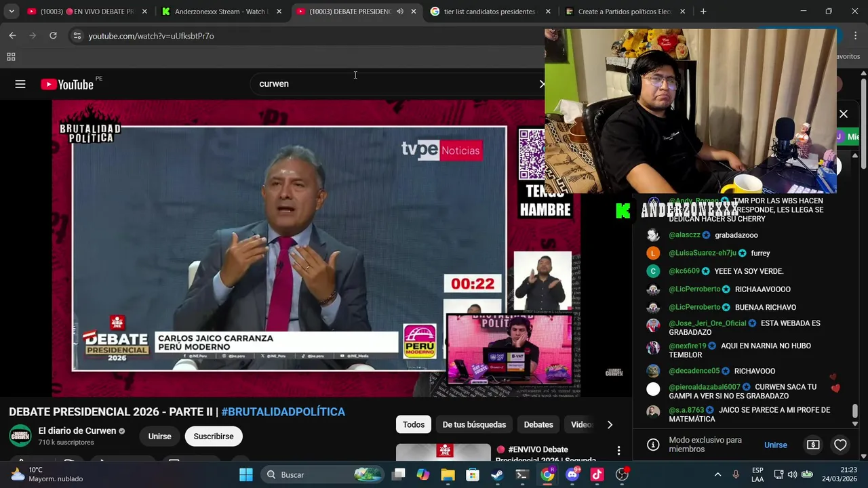
Task: Click username @s.a.8763 in chat
Action: (686, 410)
